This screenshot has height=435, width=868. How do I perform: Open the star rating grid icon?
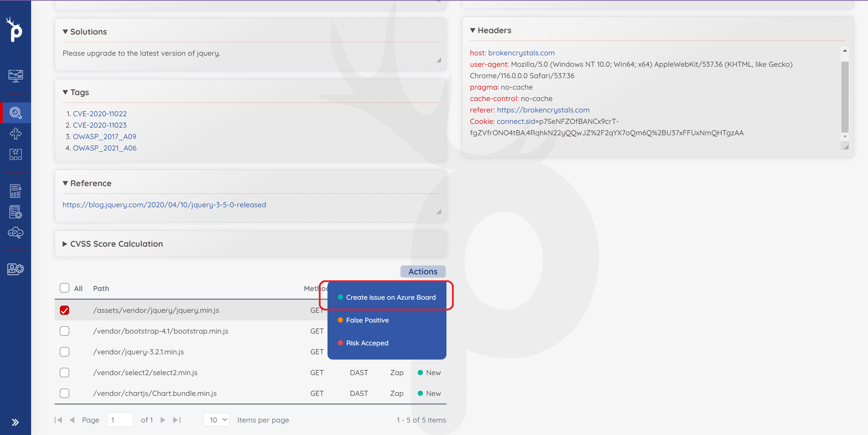pyautogui.click(x=16, y=154)
